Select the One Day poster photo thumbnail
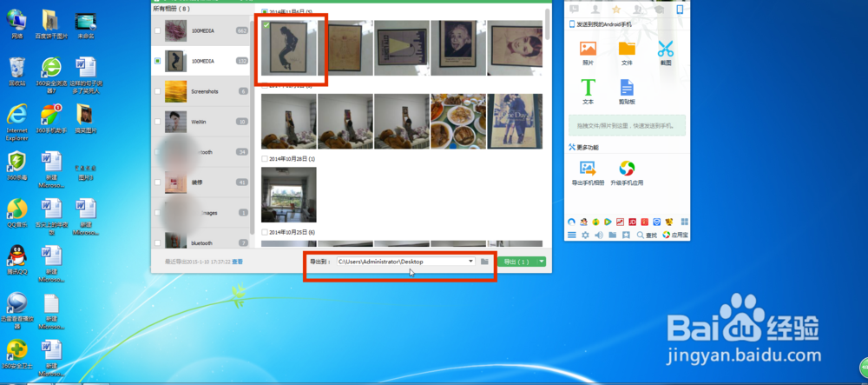 [x=515, y=122]
